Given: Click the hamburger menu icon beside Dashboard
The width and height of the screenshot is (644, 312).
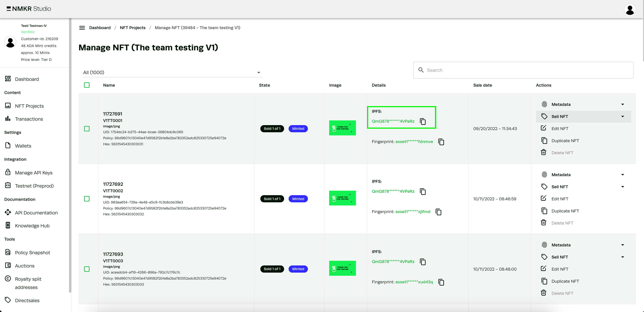Looking at the screenshot, I should tap(82, 28).
